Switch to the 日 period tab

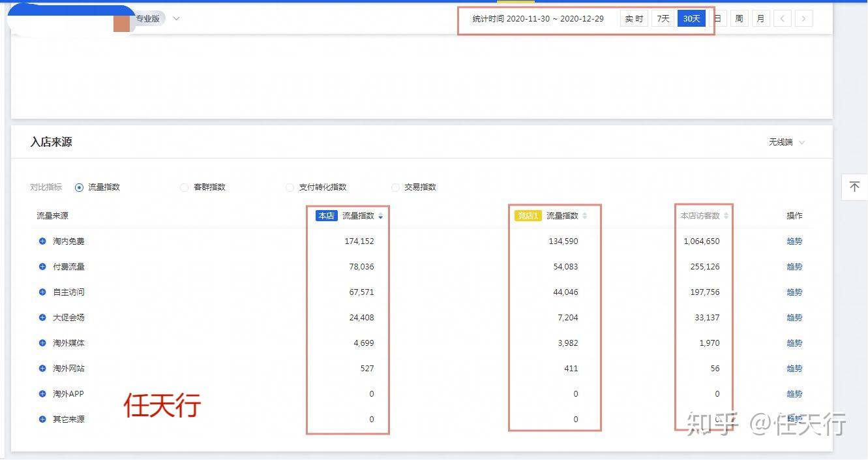(x=718, y=19)
